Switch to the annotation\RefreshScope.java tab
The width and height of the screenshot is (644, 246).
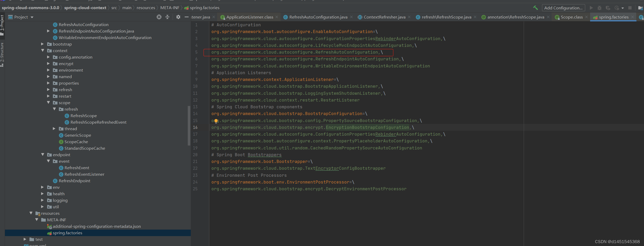516,17
